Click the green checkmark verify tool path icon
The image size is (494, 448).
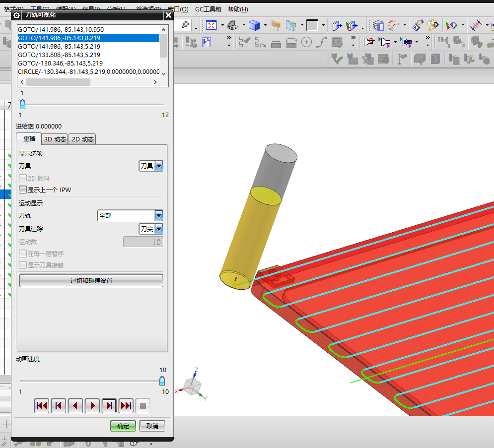(x=337, y=59)
